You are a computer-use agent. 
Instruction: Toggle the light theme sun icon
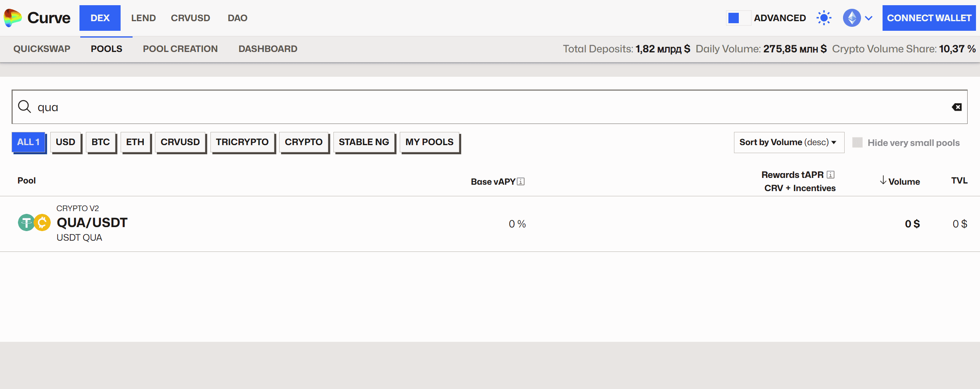pyautogui.click(x=823, y=18)
